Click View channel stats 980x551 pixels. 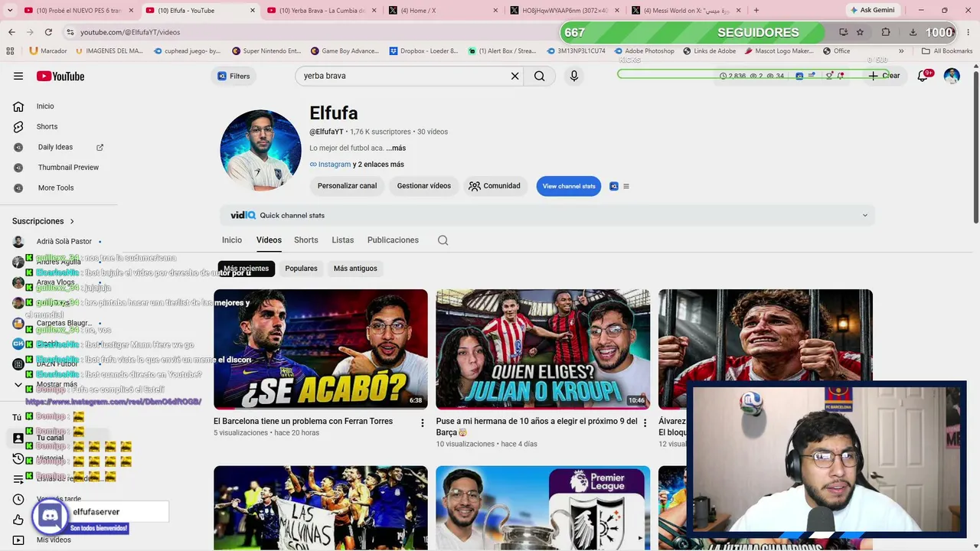pos(569,186)
